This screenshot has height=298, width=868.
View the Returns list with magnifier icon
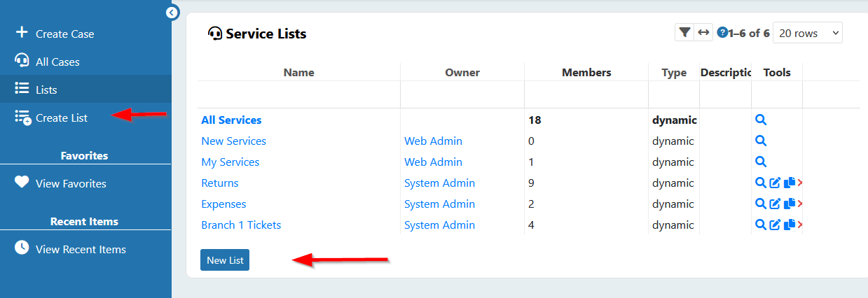click(x=761, y=183)
